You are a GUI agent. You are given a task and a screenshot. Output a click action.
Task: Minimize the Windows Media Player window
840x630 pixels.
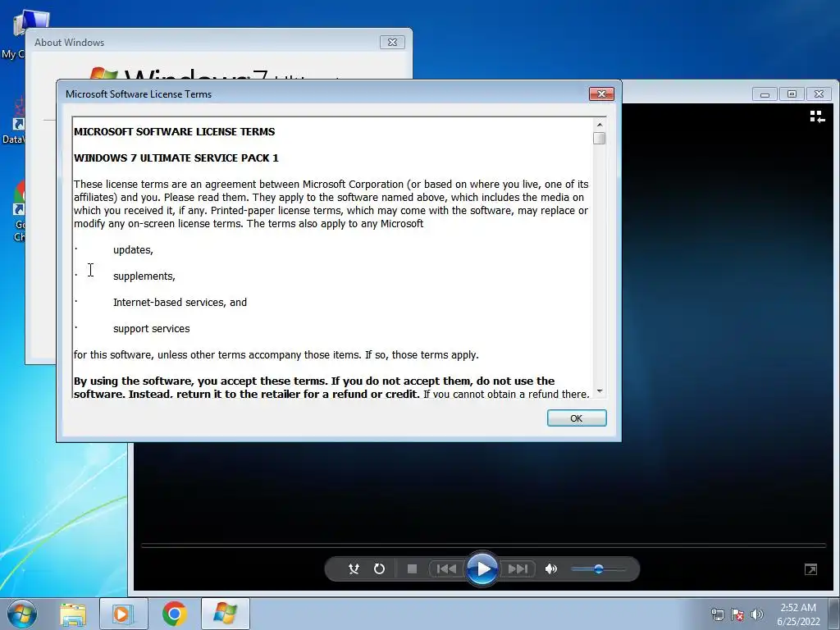pos(765,94)
